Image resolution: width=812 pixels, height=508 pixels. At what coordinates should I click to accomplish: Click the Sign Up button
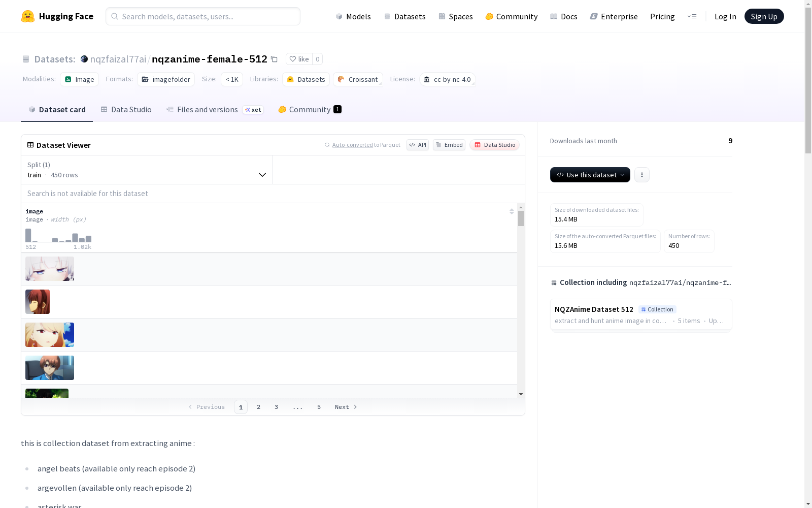click(x=764, y=16)
